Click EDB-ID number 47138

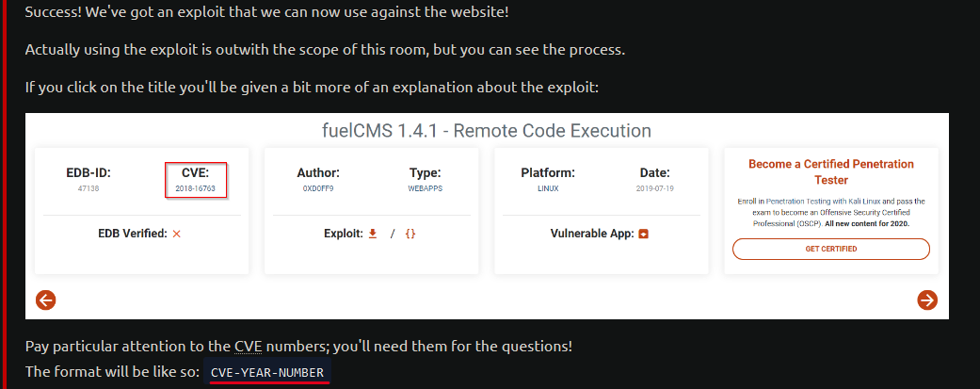(88, 188)
